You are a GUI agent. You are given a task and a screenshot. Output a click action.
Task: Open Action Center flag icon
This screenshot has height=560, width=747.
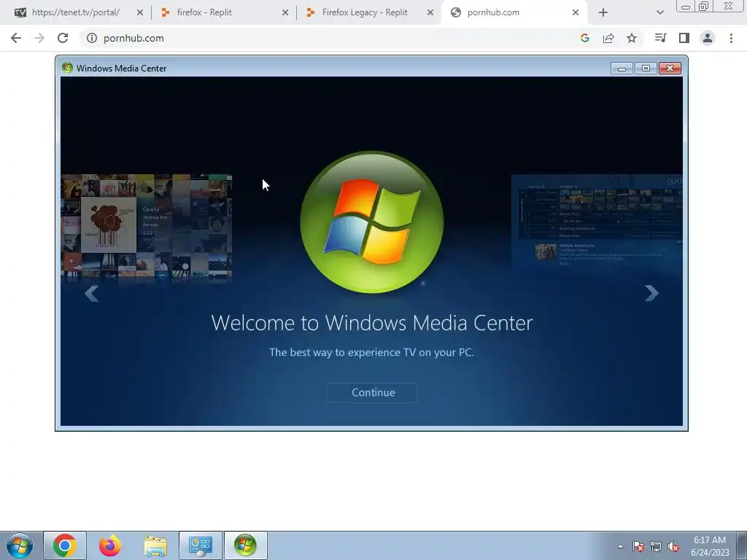point(638,546)
